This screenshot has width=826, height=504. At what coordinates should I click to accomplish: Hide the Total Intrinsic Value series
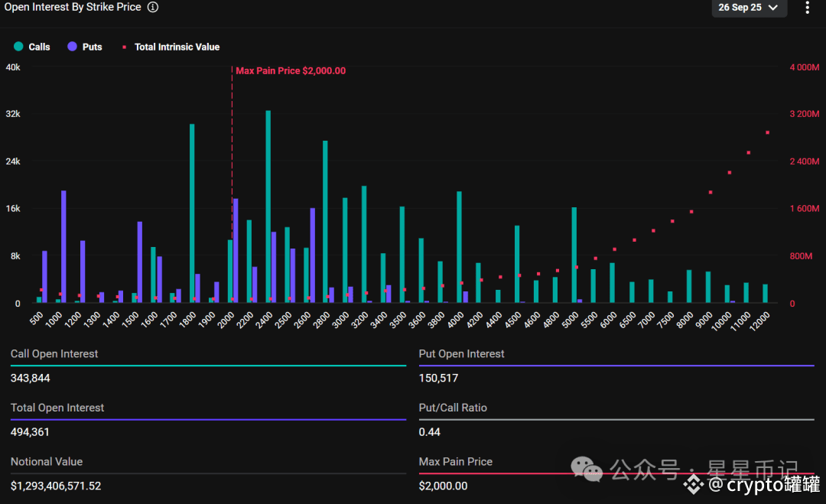171,47
